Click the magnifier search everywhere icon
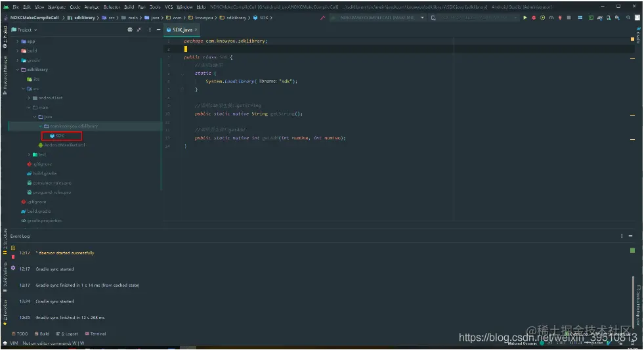 coord(628,18)
